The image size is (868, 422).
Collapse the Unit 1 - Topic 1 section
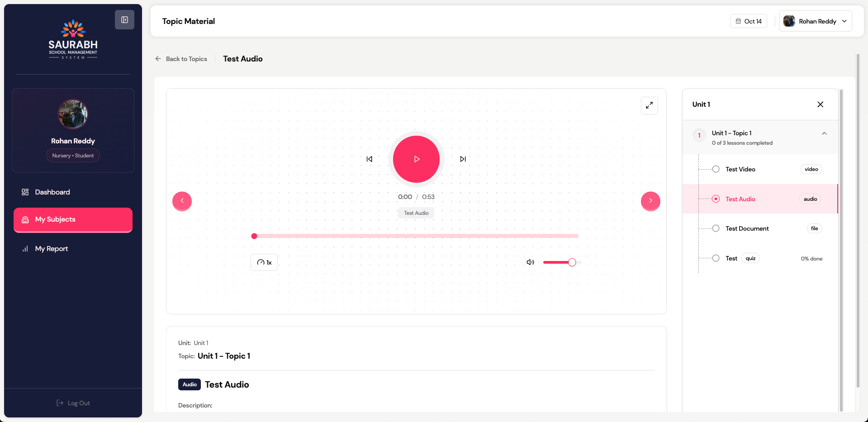coord(824,133)
